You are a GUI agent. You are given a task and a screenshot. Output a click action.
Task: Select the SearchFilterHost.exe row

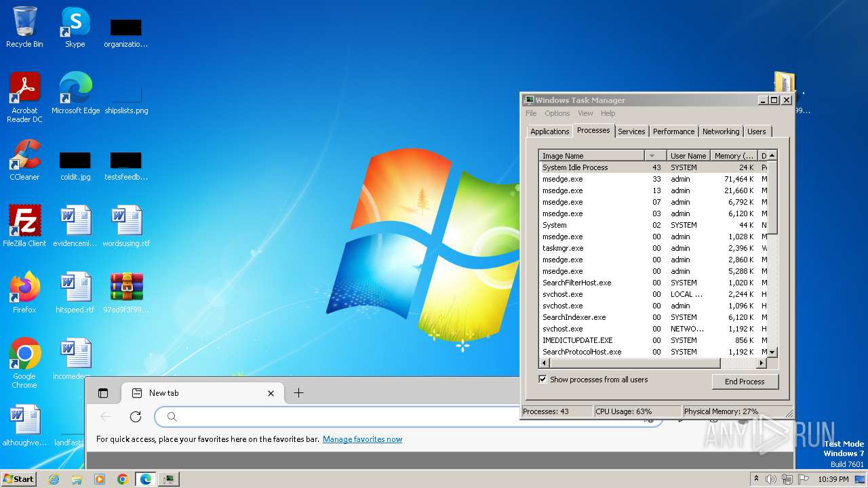coord(654,283)
